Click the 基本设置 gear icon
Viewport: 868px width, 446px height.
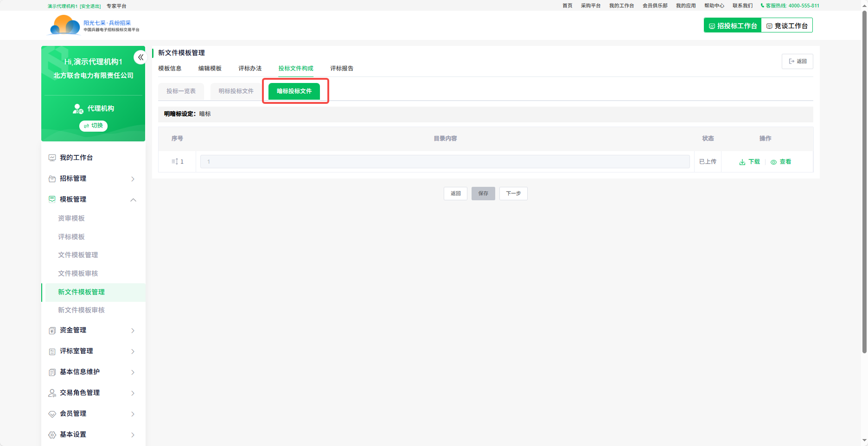[x=52, y=435]
